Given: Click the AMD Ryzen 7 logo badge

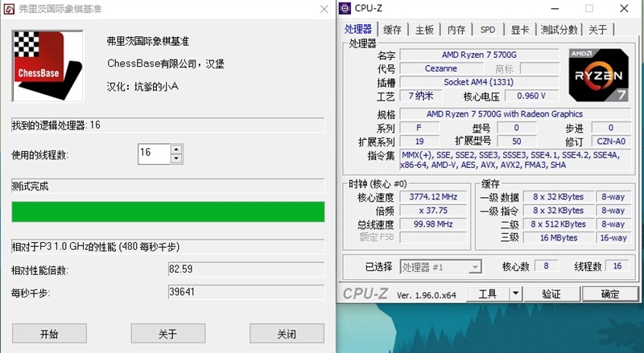Looking at the screenshot, I should point(598,75).
